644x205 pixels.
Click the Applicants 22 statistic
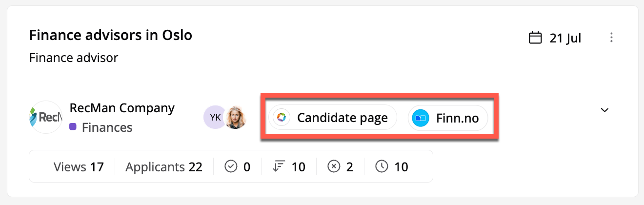point(164,167)
